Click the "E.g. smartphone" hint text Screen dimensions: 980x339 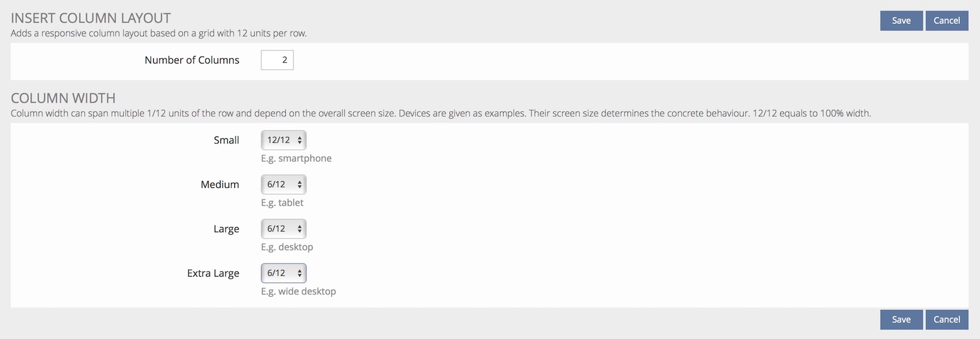[296, 158]
